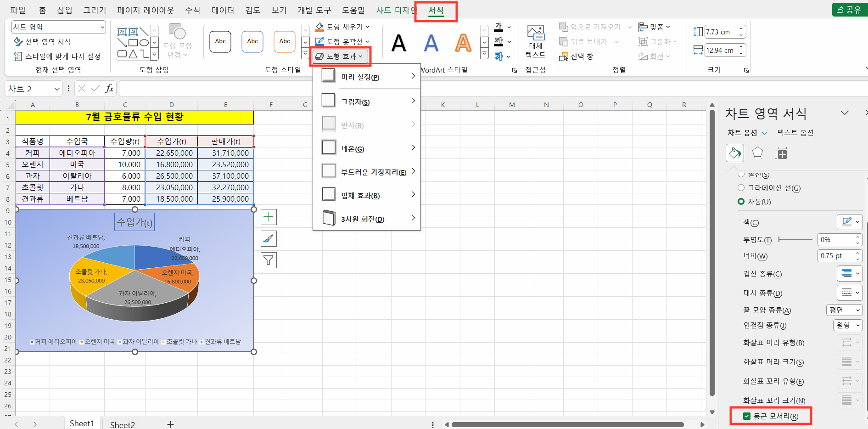Viewport: 868px width, 429px height.
Task: Click the chart styles brush button
Action: coord(269,238)
